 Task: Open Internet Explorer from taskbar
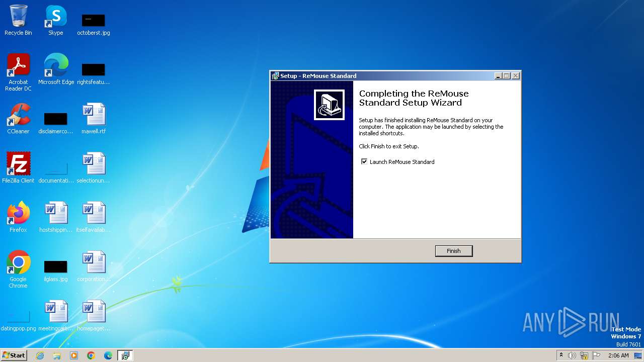click(40, 355)
